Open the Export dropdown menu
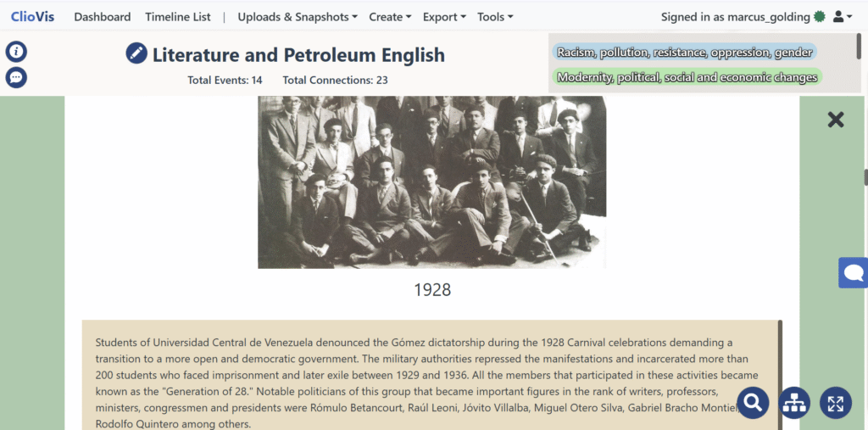The width and height of the screenshot is (868, 430). coord(444,17)
